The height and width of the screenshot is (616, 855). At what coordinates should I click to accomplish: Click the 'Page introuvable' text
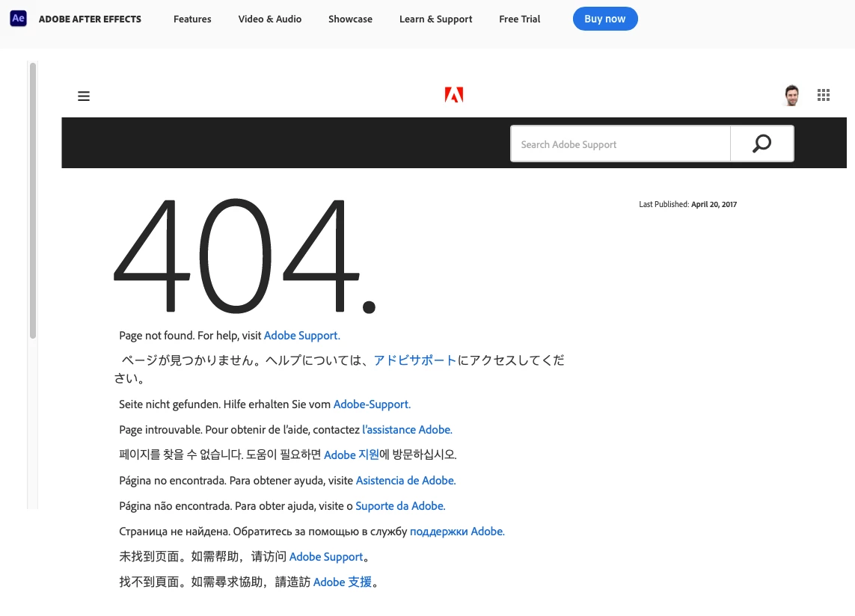point(160,430)
